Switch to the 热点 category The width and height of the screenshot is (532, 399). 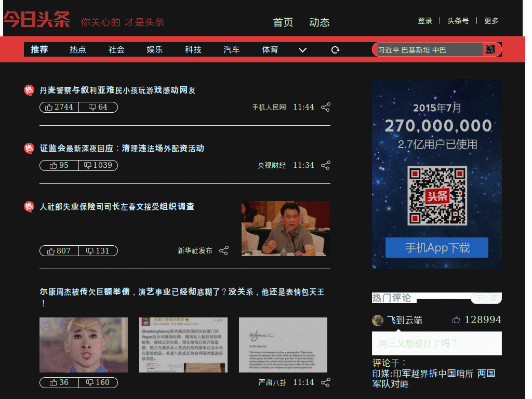coord(78,49)
